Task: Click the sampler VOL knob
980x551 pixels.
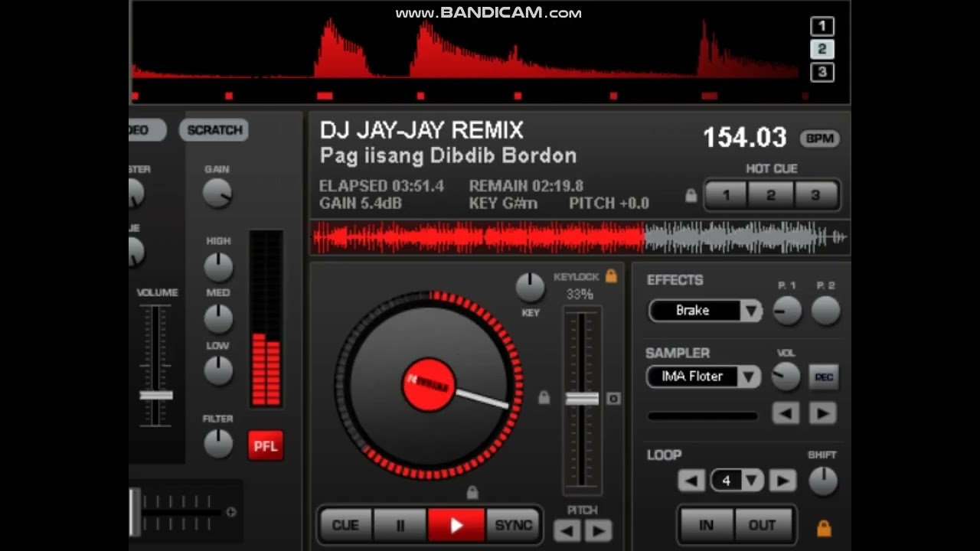Action: (x=786, y=376)
